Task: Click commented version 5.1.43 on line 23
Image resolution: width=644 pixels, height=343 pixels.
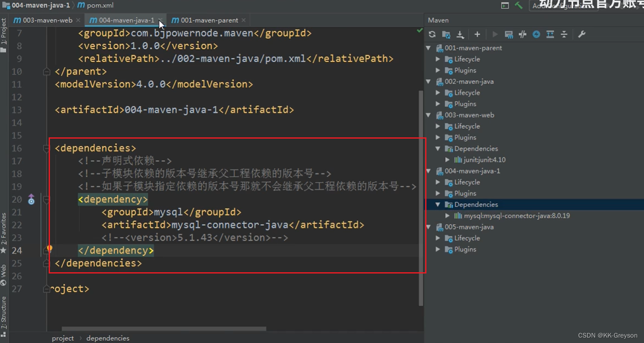Action: tap(195, 238)
